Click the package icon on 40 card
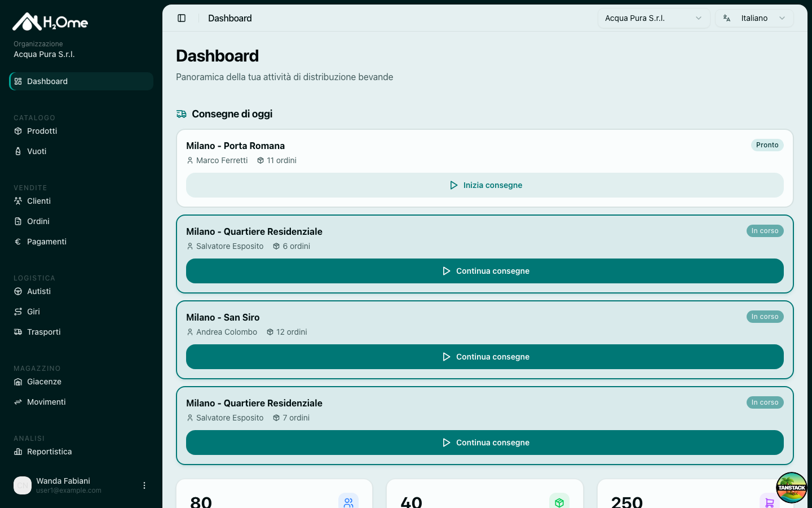The width and height of the screenshot is (812, 508). tap(559, 502)
